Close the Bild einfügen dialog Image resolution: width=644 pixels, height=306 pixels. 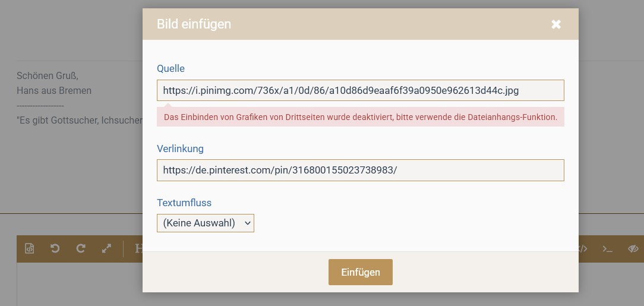point(556,24)
